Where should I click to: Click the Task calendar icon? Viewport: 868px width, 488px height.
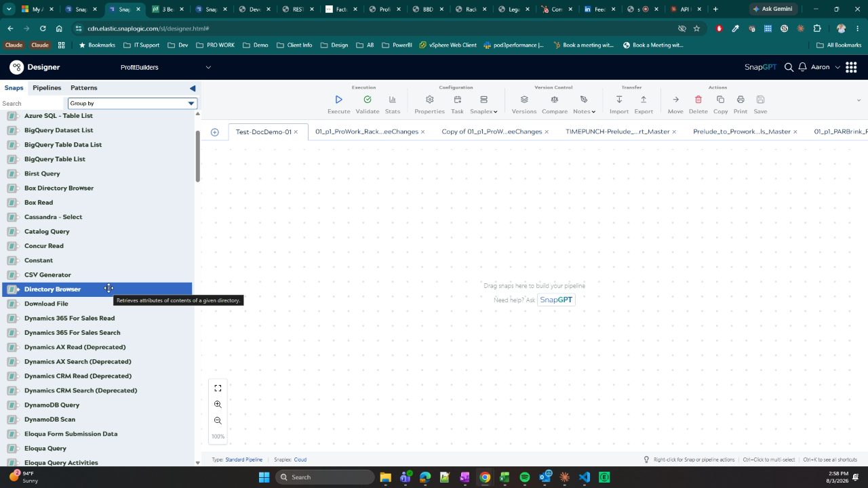pyautogui.click(x=458, y=100)
